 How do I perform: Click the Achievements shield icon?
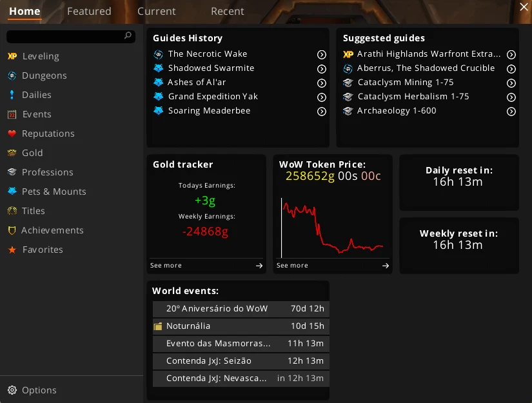tap(12, 230)
